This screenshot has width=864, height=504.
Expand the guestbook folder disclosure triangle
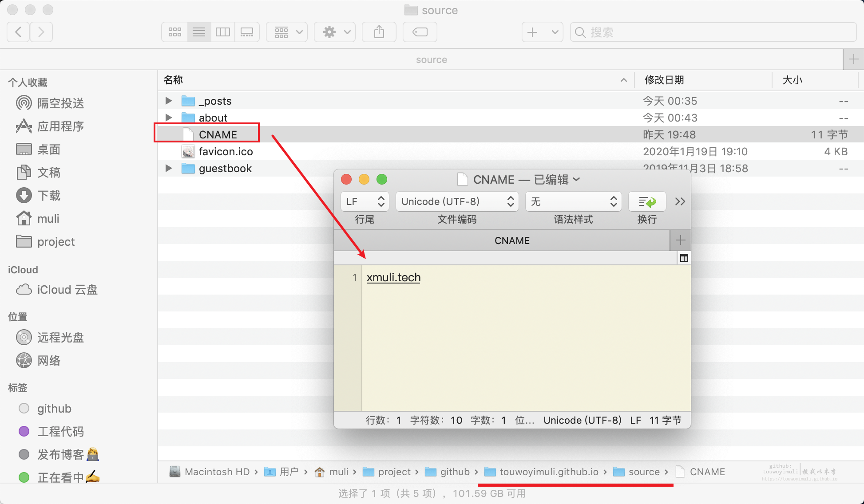(x=169, y=168)
